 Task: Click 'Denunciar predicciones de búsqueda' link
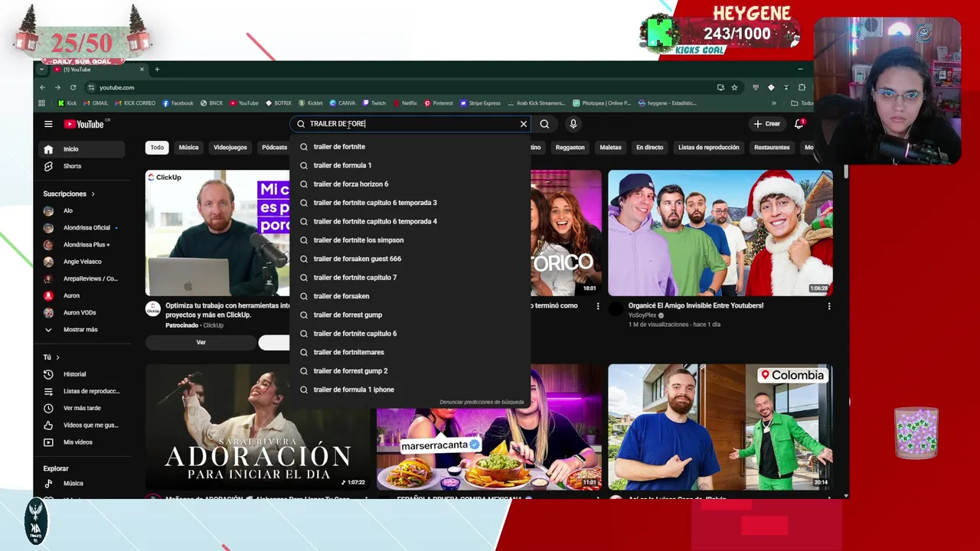[482, 403]
